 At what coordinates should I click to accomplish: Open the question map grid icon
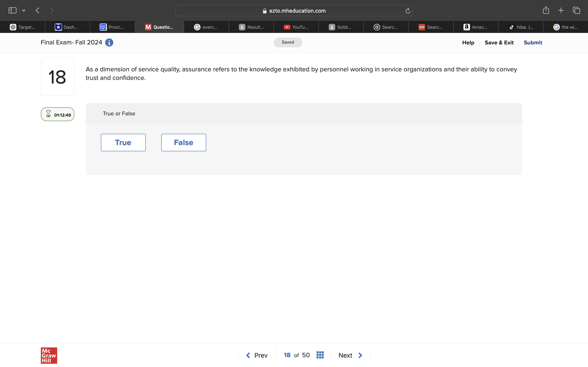coord(320,355)
